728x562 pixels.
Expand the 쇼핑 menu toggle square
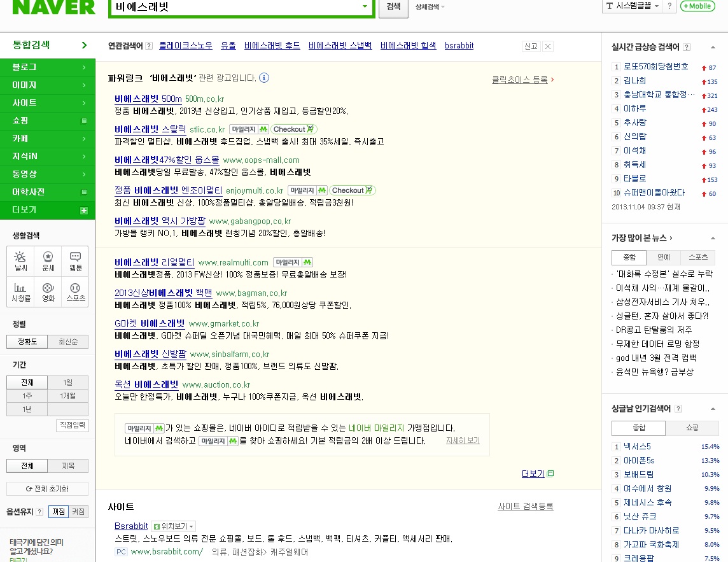[x=84, y=121]
